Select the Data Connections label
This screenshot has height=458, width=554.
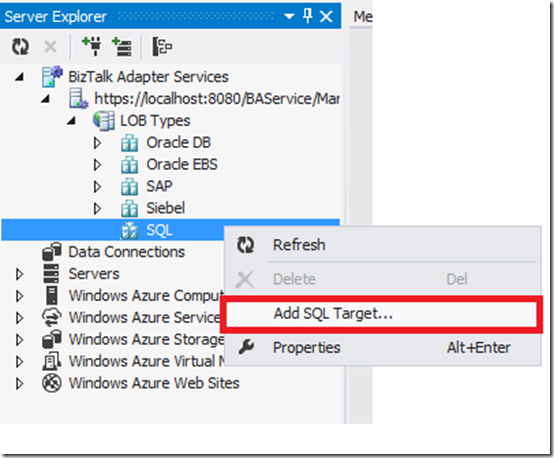coord(126,252)
